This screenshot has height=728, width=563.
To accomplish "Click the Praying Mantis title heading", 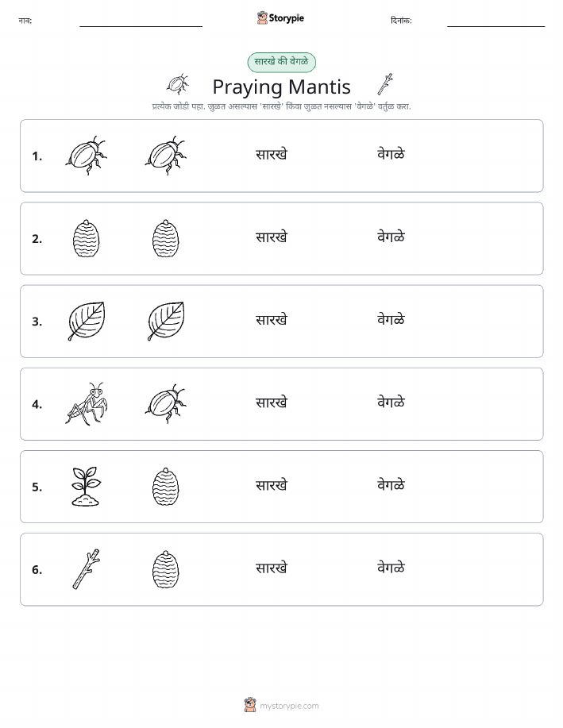I will [x=281, y=87].
